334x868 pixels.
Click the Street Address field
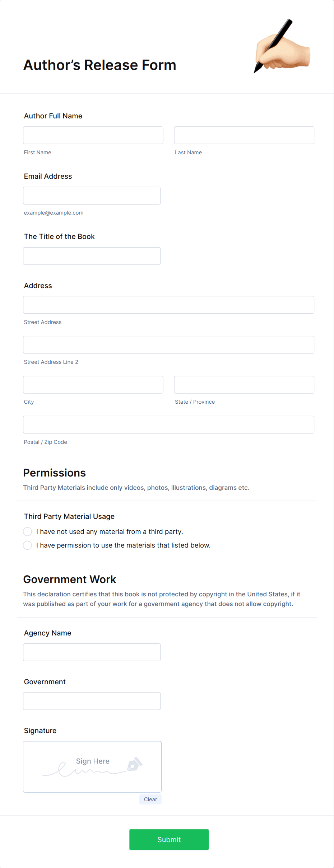point(168,305)
